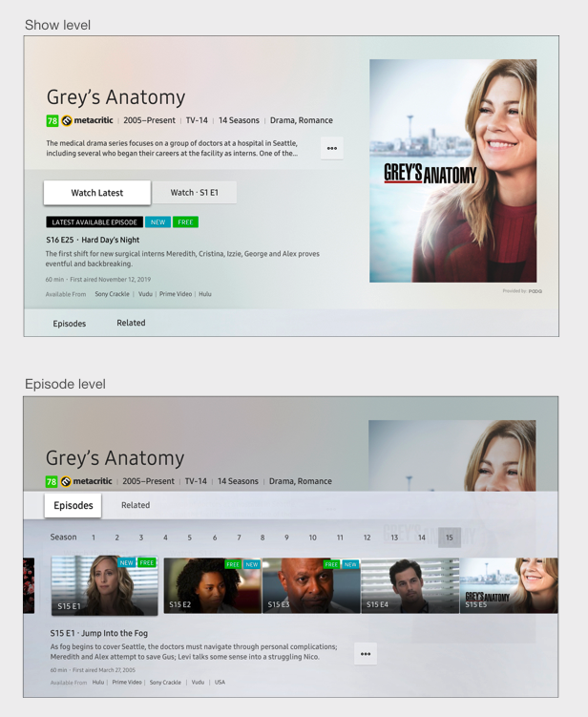Open the Episodes tab in show level

[x=70, y=324]
